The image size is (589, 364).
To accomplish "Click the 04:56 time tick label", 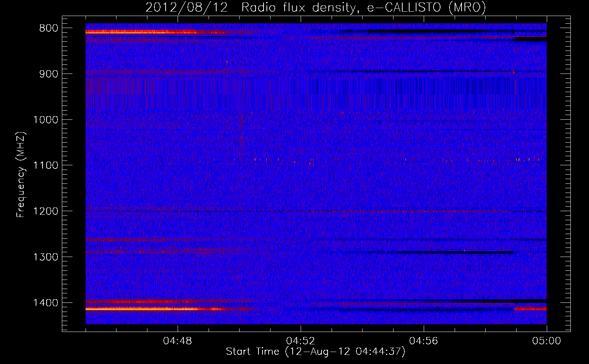I will pos(424,341).
